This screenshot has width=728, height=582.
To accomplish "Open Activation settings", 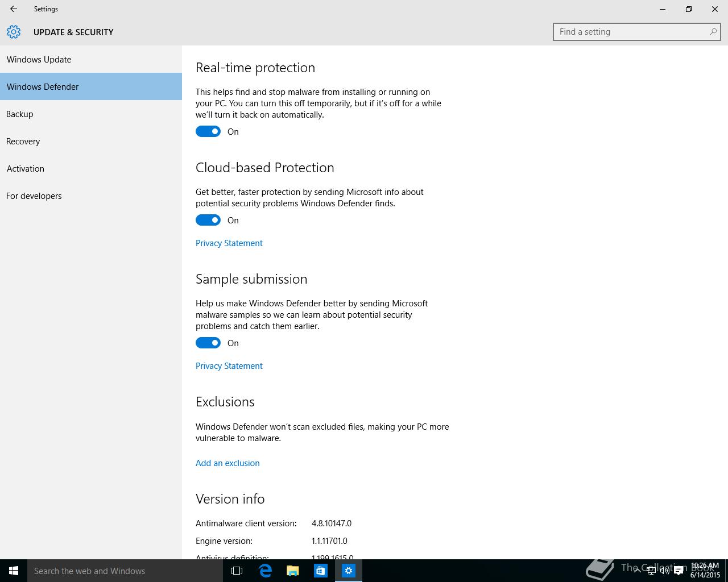I will click(91, 168).
